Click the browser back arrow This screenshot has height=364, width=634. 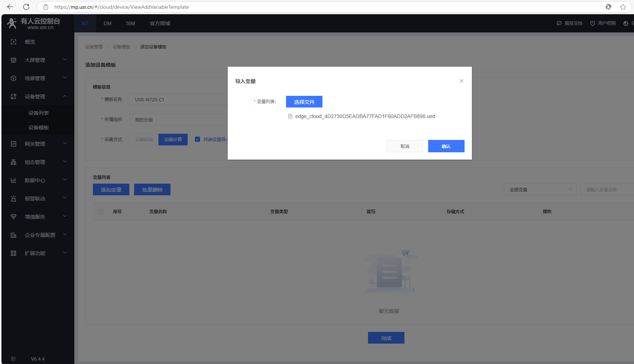pyautogui.click(x=10, y=7)
